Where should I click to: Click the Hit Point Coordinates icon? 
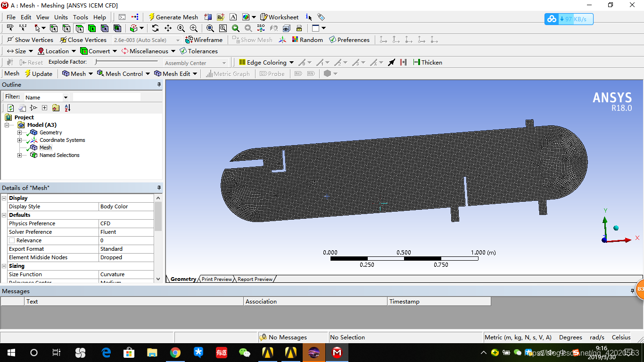click(22, 28)
